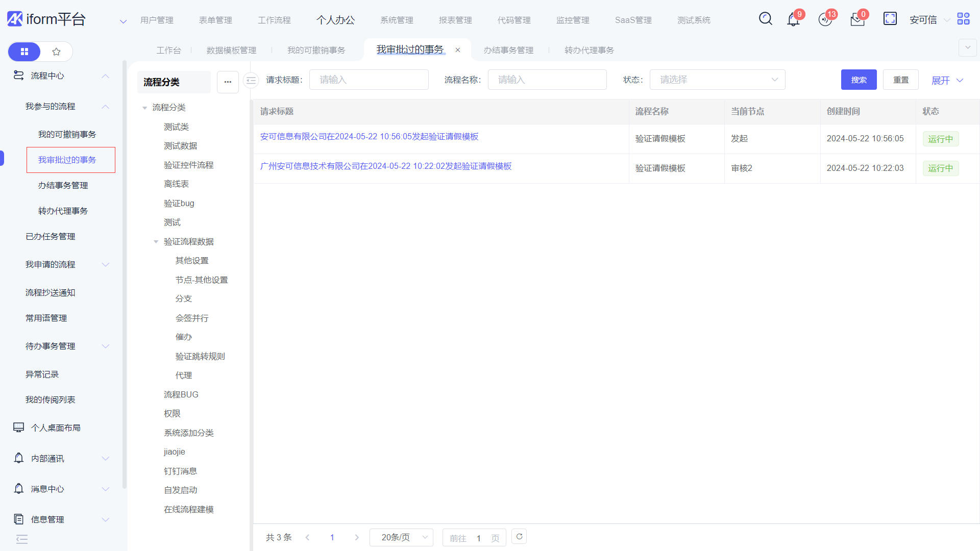Click the 请求标题 input field
This screenshot has height=551, width=980.
click(369, 80)
